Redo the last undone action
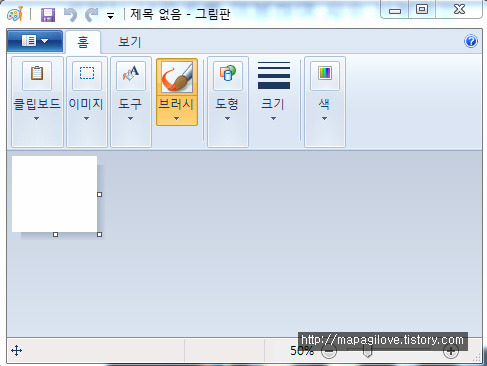The height and width of the screenshot is (366, 487). (91, 15)
